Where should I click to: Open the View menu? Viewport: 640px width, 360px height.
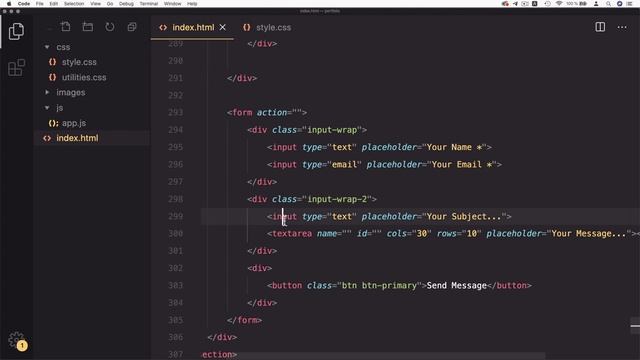(x=96, y=4)
